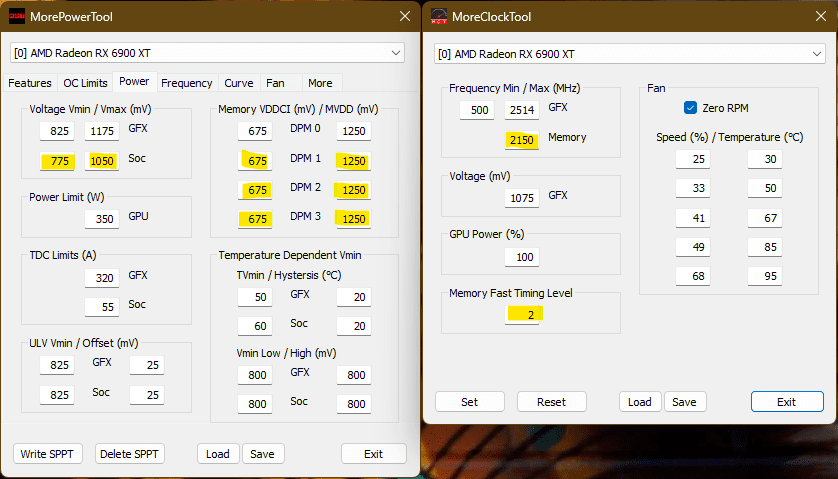Close the MorePowerTool window
This screenshot has width=838, height=479.
click(x=405, y=16)
